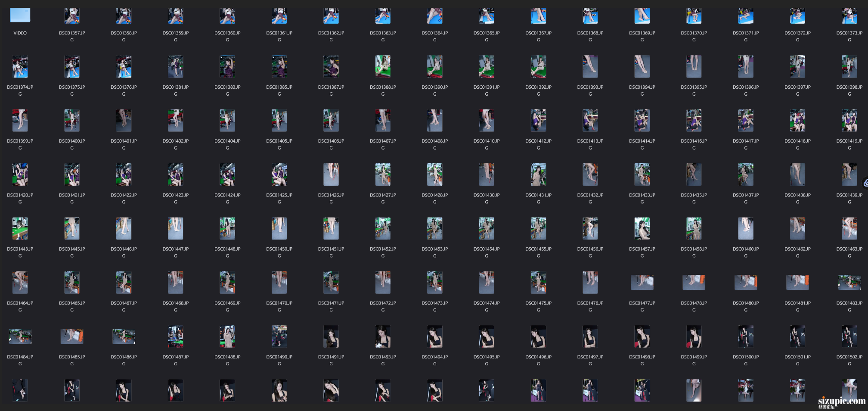The width and height of the screenshot is (868, 411).
Task: Click the DSC01464.JPG thumbnail
Action: pyautogui.click(x=20, y=282)
